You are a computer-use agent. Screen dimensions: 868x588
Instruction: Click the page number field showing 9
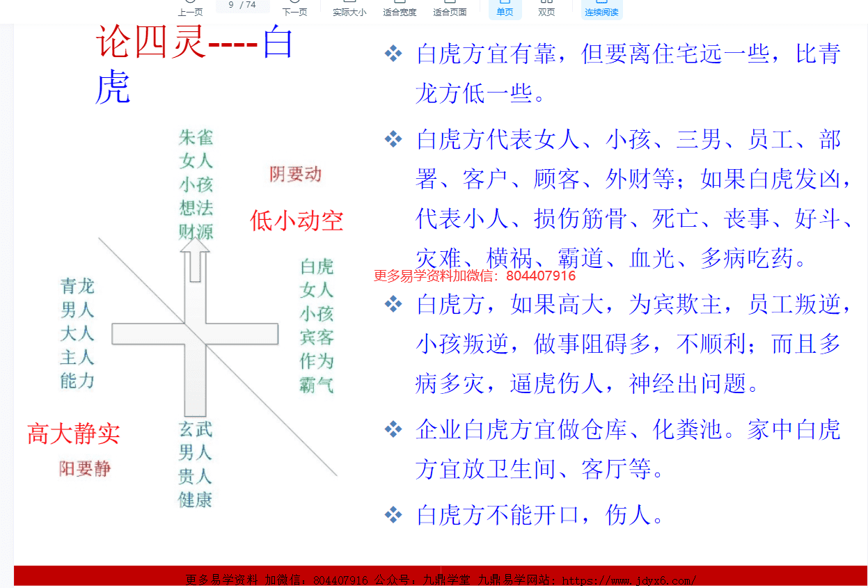click(x=232, y=5)
